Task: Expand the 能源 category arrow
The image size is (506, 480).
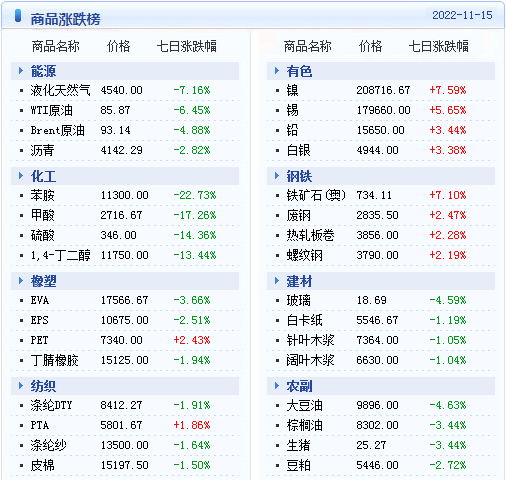Action: tap(21, 71)
